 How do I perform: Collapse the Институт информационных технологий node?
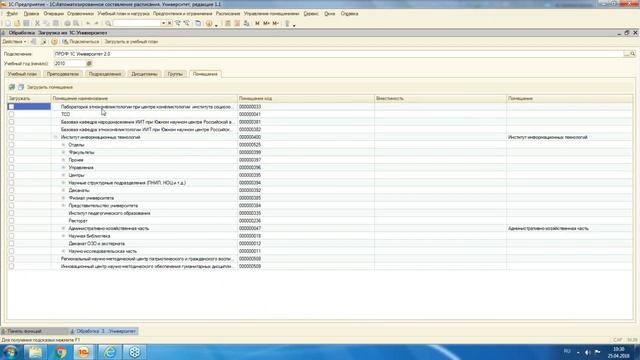tap(56, 137)
